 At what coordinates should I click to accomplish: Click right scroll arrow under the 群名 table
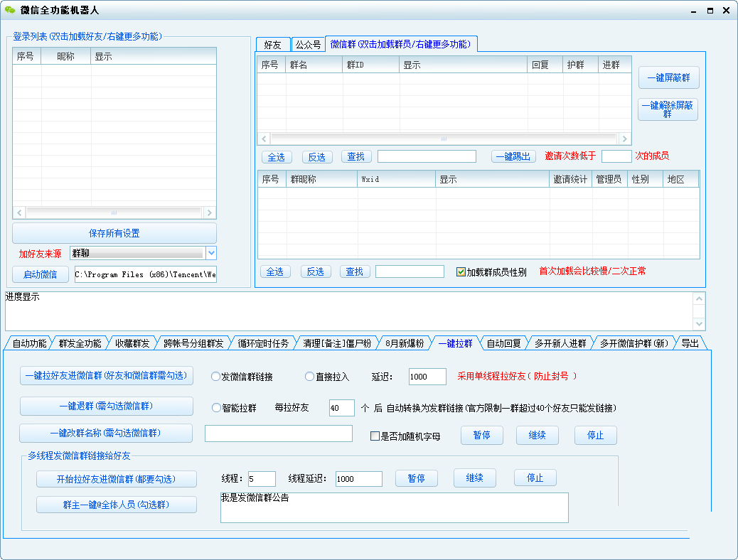624,139
